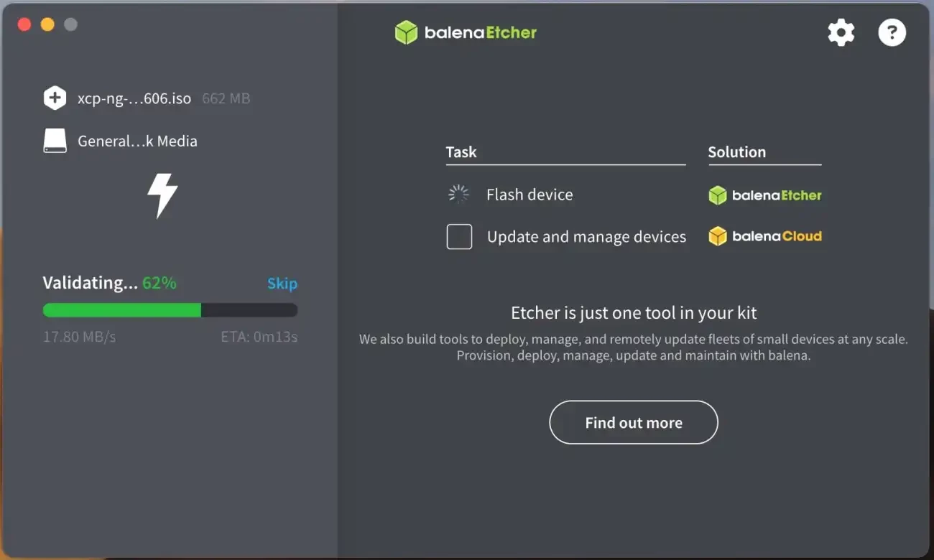Minimize the Etcher window with yellow button
The width and height of the screenshot is (934, 560).
click(47, 24)
